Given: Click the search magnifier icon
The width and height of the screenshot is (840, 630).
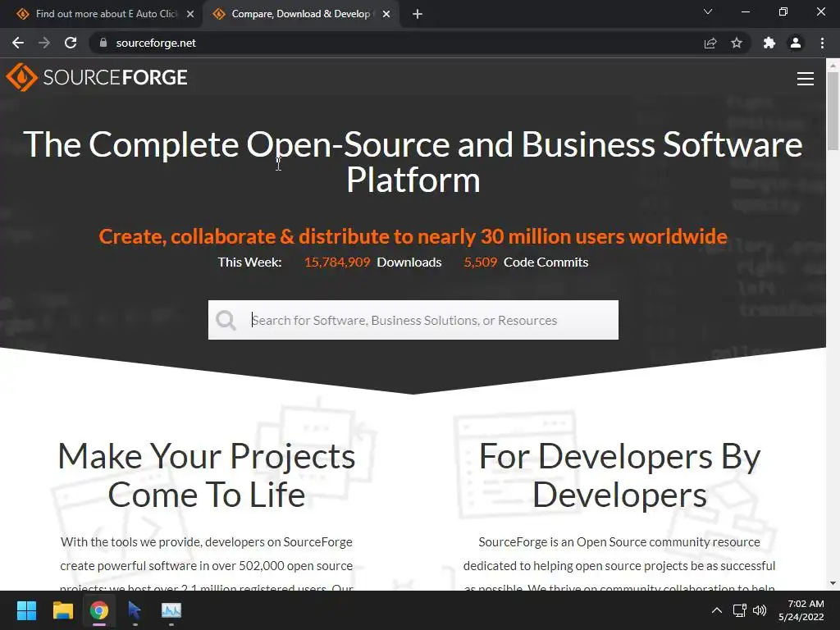Looking at the screenshot, I should 226,321.
